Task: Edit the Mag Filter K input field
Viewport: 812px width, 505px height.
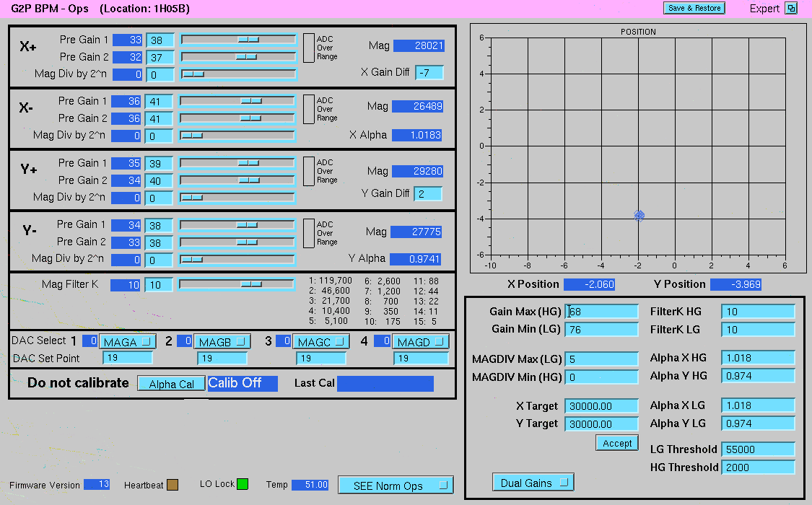Action: pos(159,284)
